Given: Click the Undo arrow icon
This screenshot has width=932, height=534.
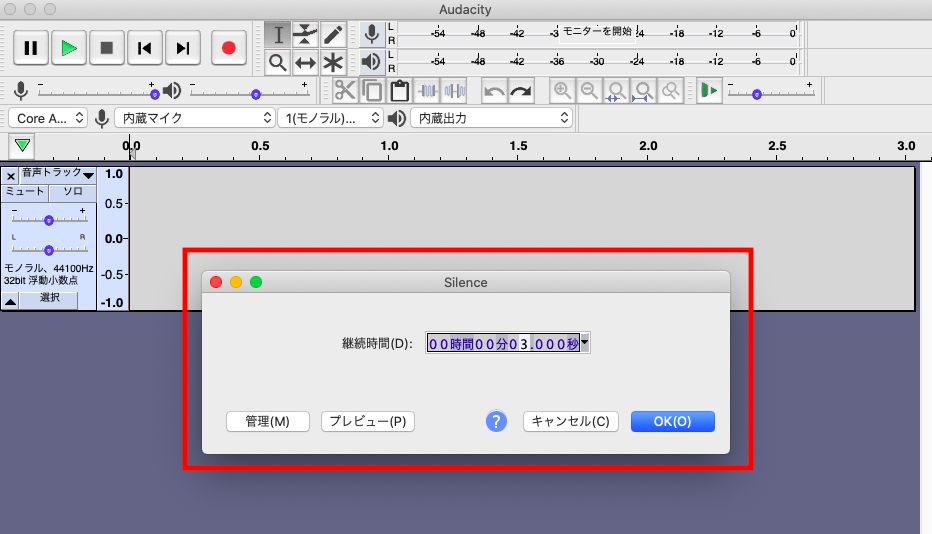Looking at the screenshot, I should point(494,91).
